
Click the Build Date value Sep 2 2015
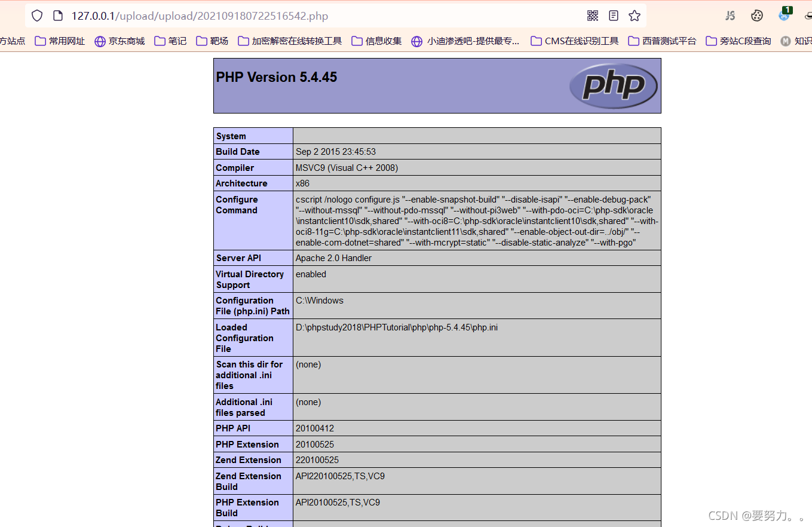pyautogui.click(x=336, y=152)
